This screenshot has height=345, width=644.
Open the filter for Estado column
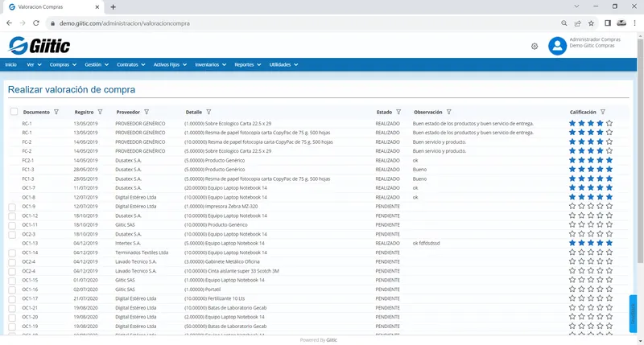(398, 112)
